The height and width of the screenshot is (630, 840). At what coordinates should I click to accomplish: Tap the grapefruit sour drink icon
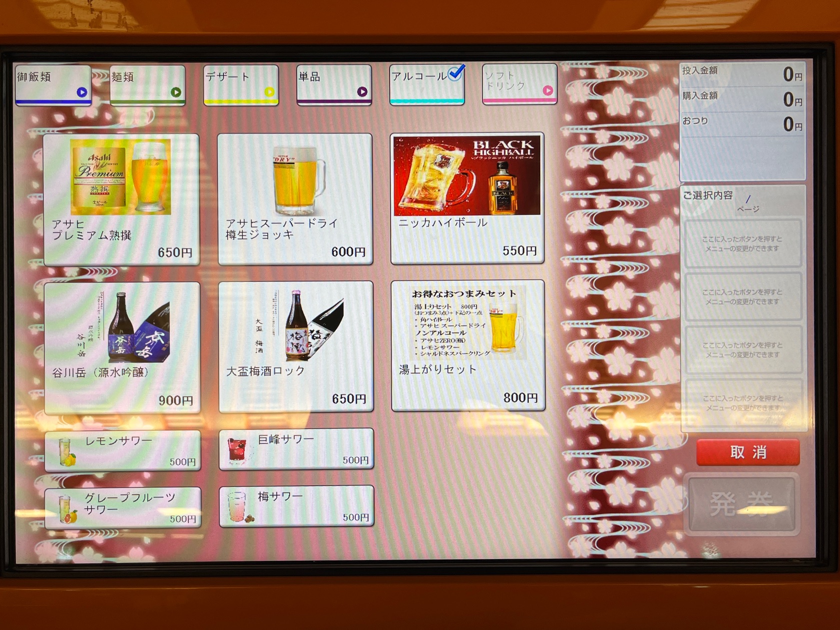pyautogui.click(x=68, y=508)
